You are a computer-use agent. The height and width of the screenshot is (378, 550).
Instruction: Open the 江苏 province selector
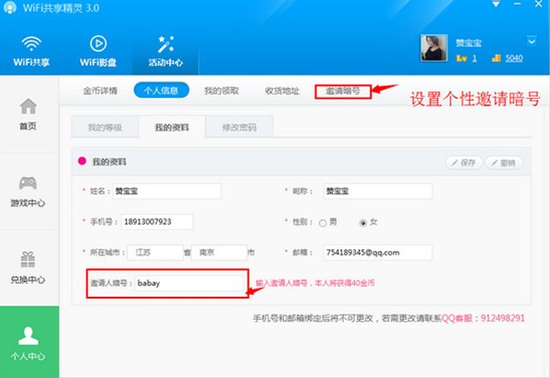155,252
